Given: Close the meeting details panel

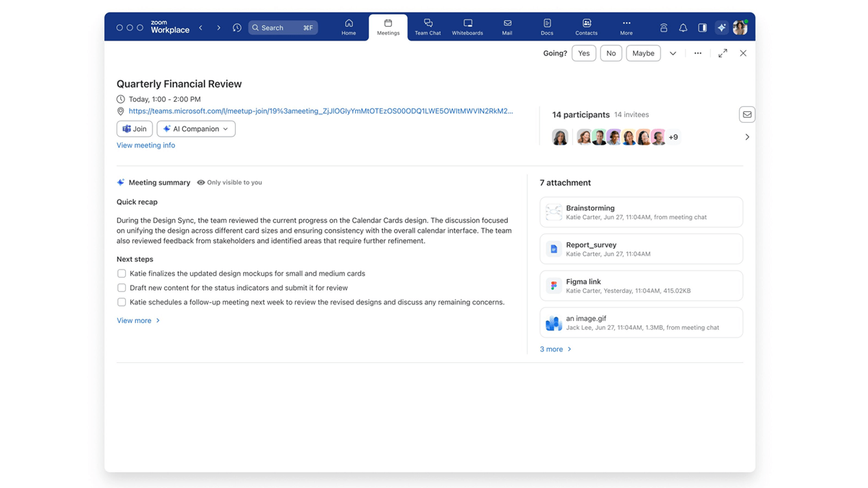Looking at the screenshot, I should tap(743, 53).
